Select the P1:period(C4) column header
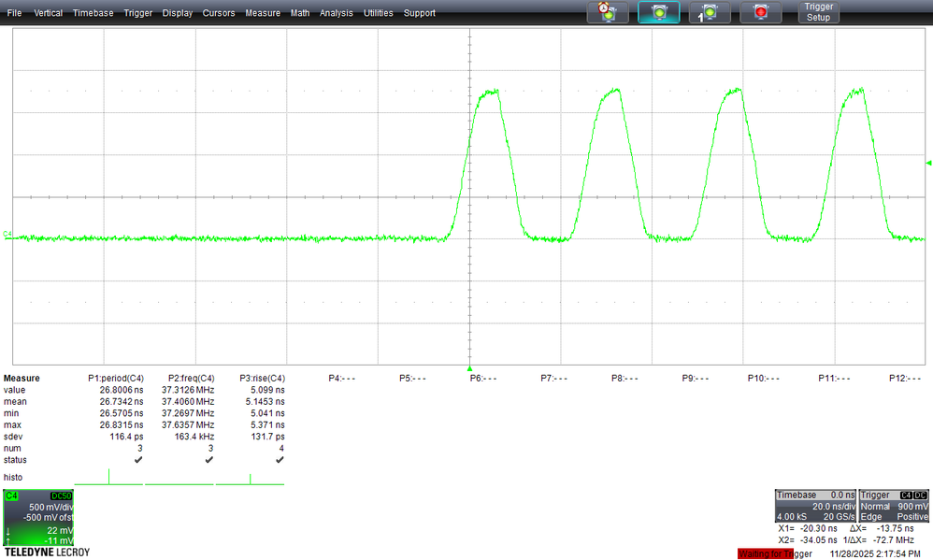The height and width of the screenshot is (560, 933). (115, 379)
